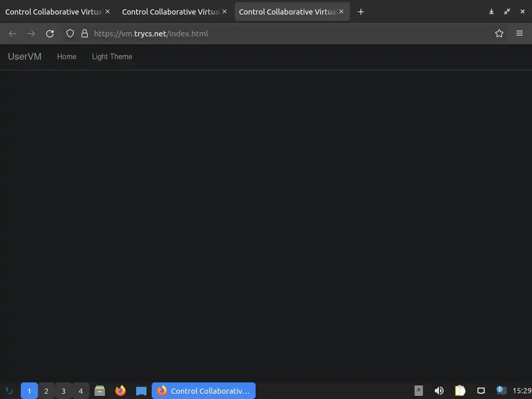
Task: Open tracking protection shield icon
Action: pyautogui.click(x=70, y=33)
